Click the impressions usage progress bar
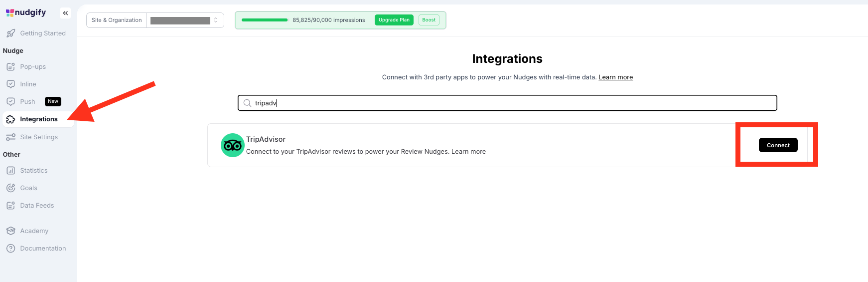This screenshot has height=282, width=868. [265, 20]
